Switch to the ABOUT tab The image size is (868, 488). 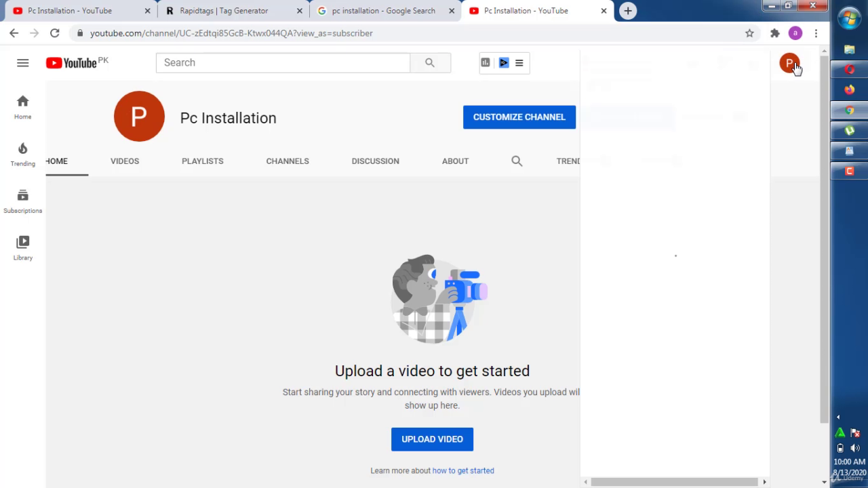[456, 161]
